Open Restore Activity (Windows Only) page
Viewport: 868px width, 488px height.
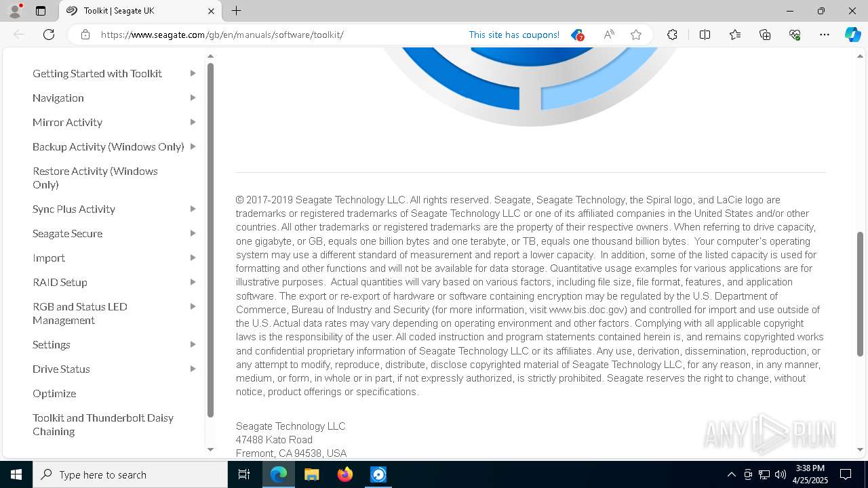[x=95, y=178]
